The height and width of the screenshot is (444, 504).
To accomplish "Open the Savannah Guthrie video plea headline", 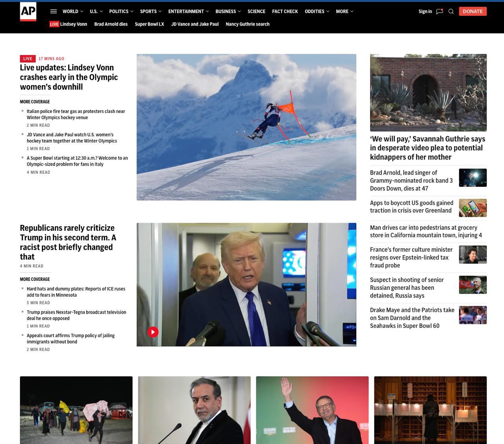I will click(x=428, y=148).
